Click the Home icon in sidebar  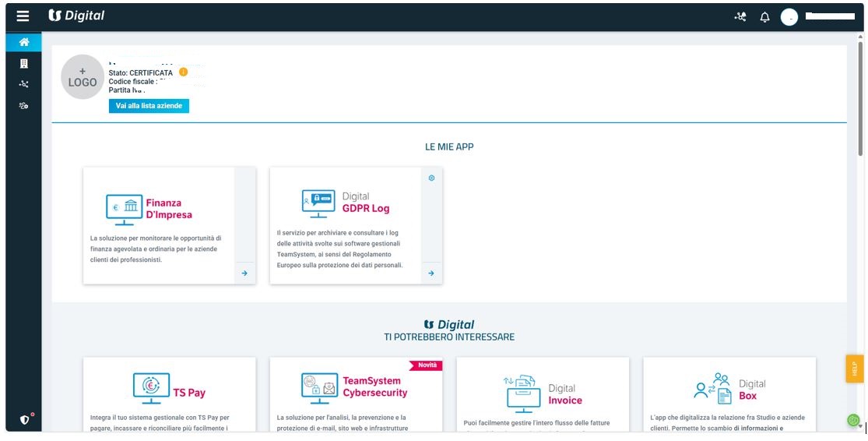pyautogui.click(x=23, y=42)
